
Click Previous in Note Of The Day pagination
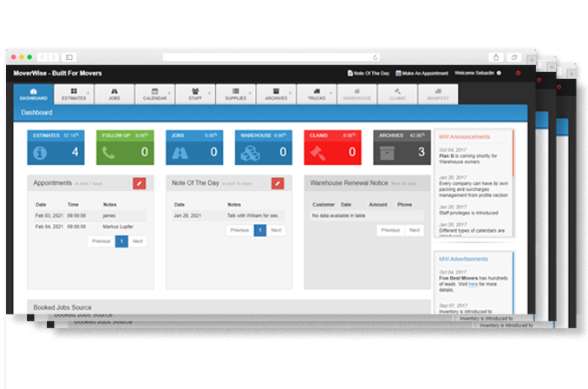(x=239, y=230)
